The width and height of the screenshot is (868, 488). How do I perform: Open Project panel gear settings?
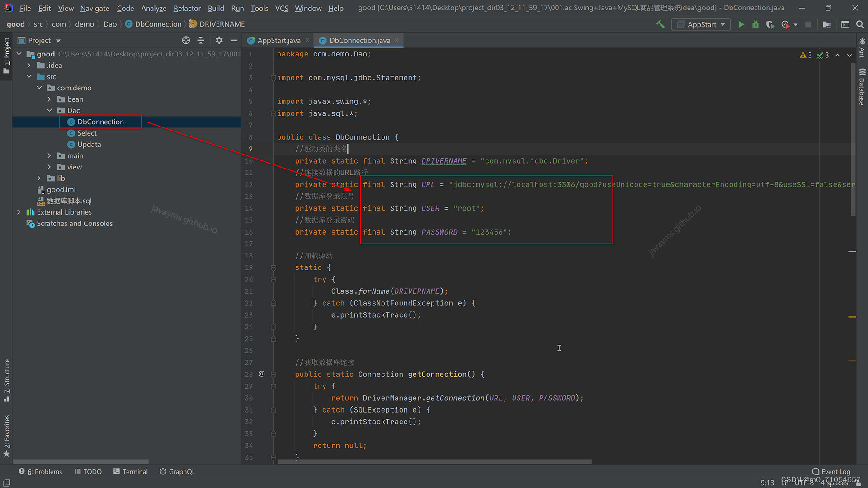(219, 40)
